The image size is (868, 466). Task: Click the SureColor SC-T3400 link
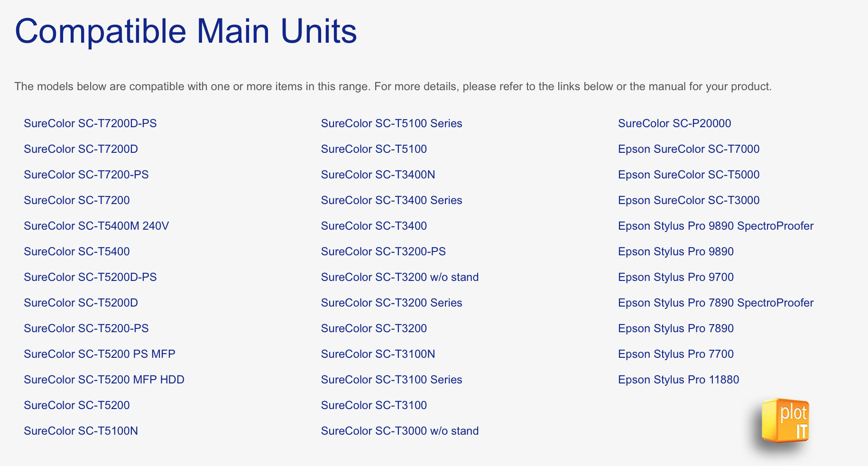(x=374, y=226)
